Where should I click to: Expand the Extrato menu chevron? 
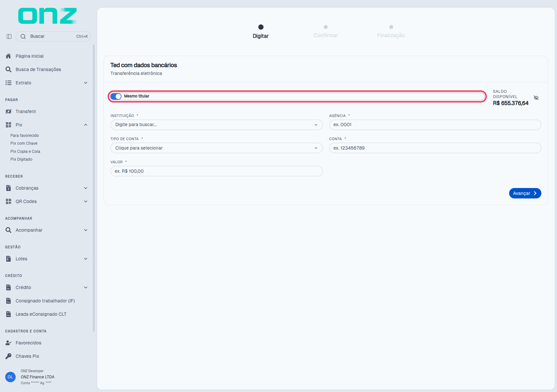86,83
